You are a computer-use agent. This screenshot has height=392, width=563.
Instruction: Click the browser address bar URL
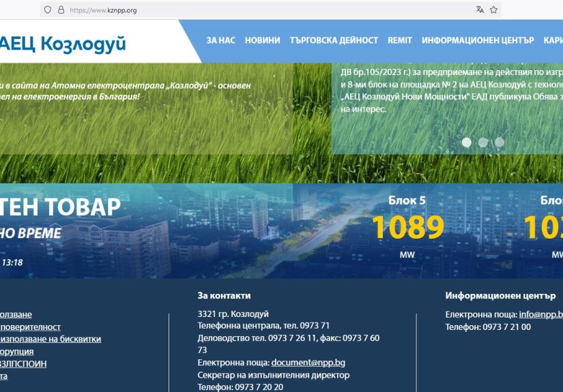pyautogui.click(x=103, y=10)
